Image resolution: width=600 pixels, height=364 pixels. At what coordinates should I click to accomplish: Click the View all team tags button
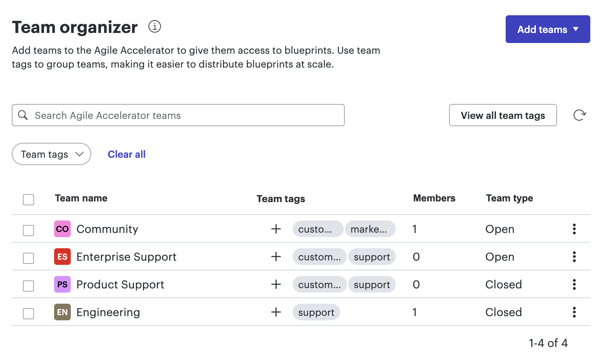tap(503, 115)
